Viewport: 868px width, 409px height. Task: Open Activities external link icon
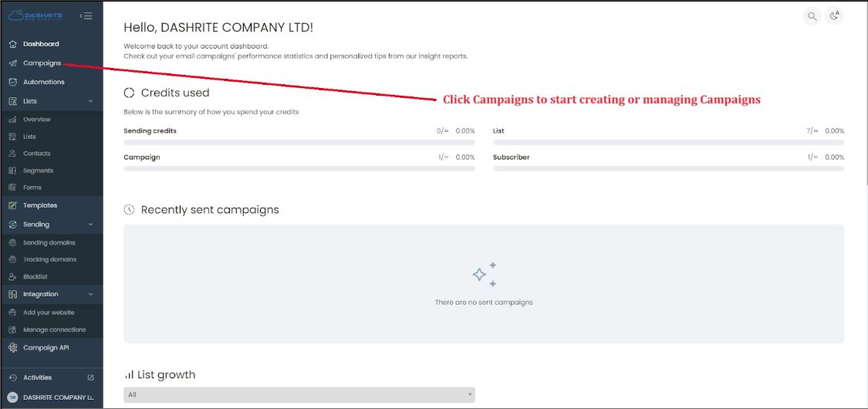point(91,377)
